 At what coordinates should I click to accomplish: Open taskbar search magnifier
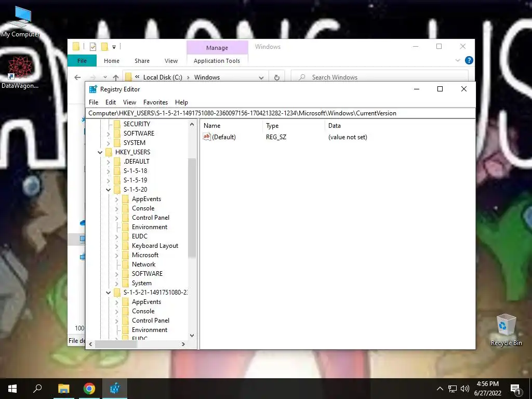37,389
